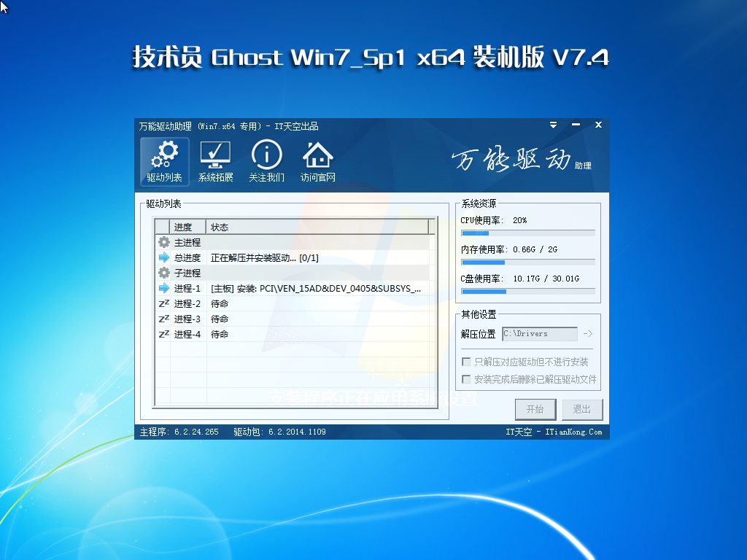The image size is (747, 560).
Task: Click the 万能驱动 助理 logo
Action: (x=521, y=160)
